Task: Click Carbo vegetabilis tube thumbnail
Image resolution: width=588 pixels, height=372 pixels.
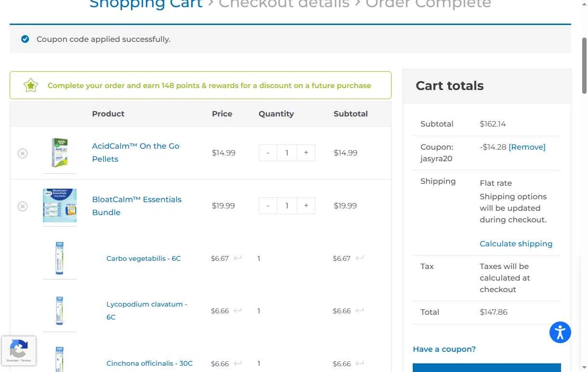Action: pos(60,258)
